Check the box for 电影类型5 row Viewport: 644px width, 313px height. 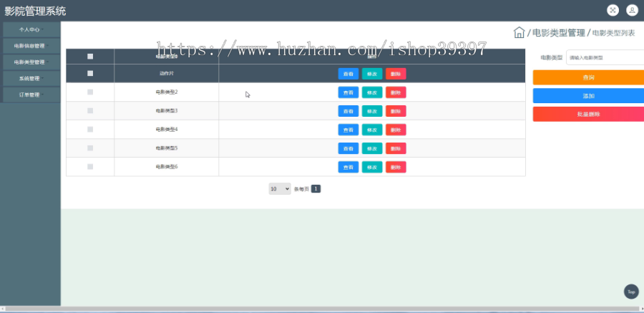[90, 148]
